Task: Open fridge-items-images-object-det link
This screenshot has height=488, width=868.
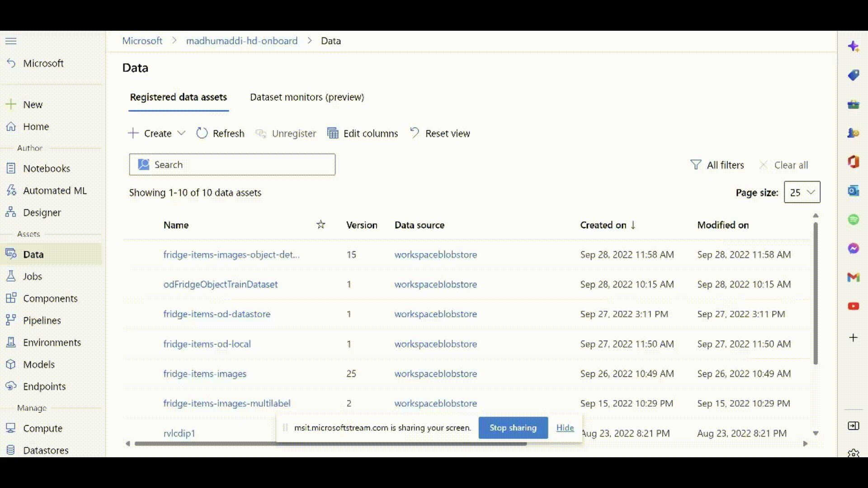Action: click(x=231, y=254)
